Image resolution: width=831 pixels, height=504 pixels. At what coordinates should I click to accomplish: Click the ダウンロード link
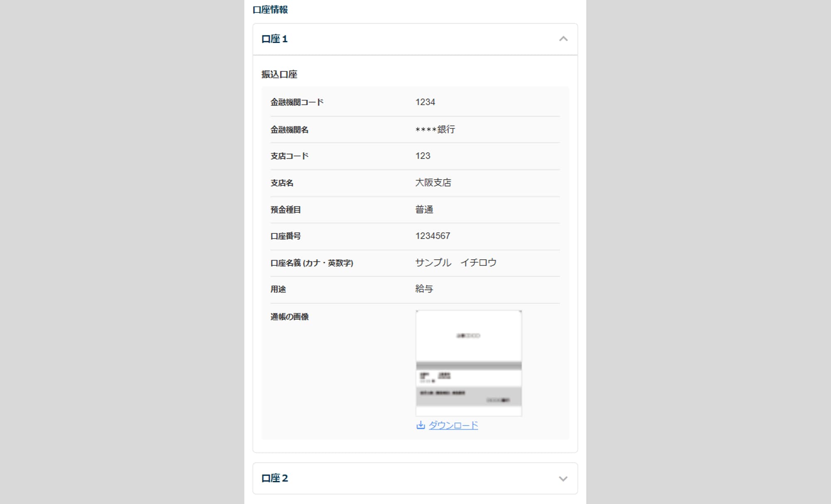tap(453, 425)
